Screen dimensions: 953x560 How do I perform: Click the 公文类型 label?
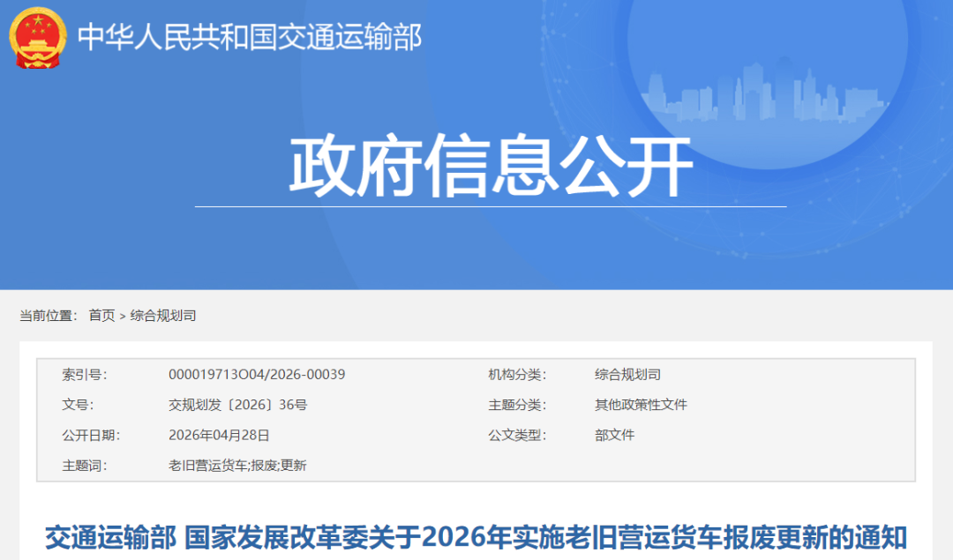[517, 436]
